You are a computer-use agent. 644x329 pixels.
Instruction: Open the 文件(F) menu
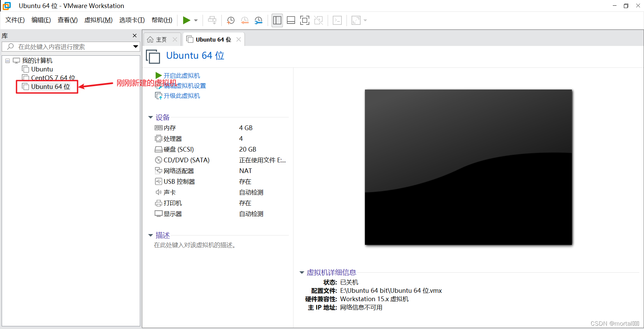pyautogui.click(x=15, y=20)
